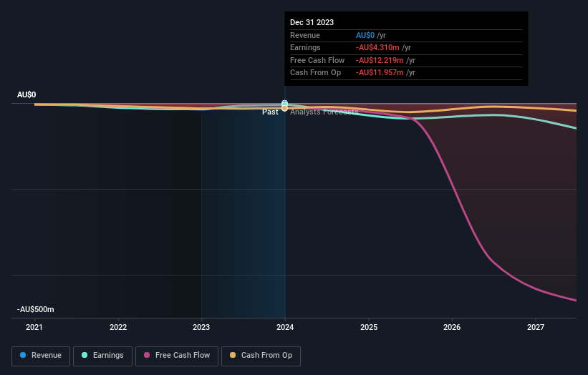Click the 'Dec 31 2023' tooltip date

point(312,22)
